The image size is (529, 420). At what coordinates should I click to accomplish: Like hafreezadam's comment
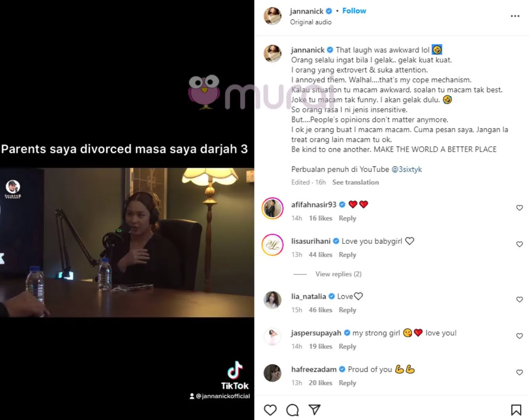(x=519, y=373)
